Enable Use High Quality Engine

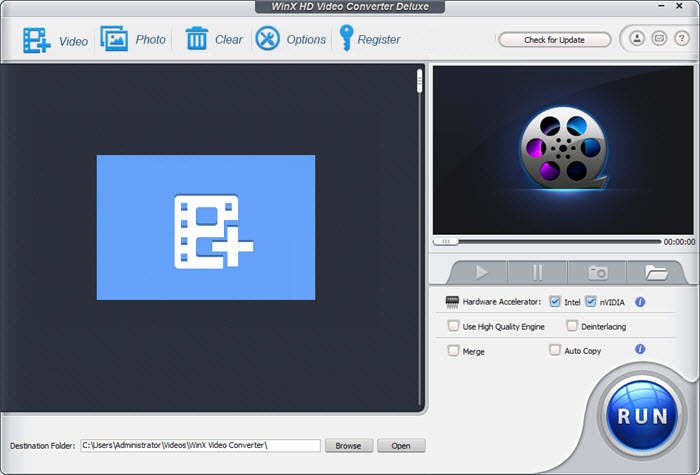click(453, 326)
